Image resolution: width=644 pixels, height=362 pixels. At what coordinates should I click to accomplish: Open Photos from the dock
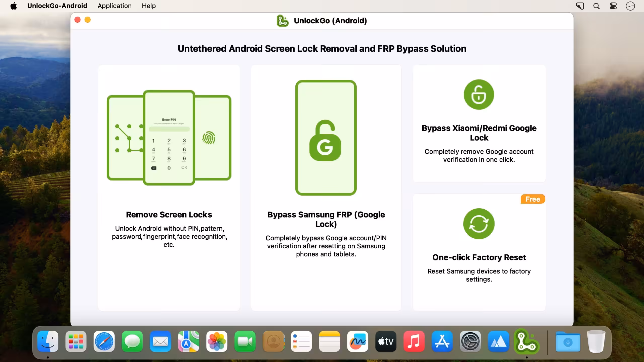coord(217,341)
